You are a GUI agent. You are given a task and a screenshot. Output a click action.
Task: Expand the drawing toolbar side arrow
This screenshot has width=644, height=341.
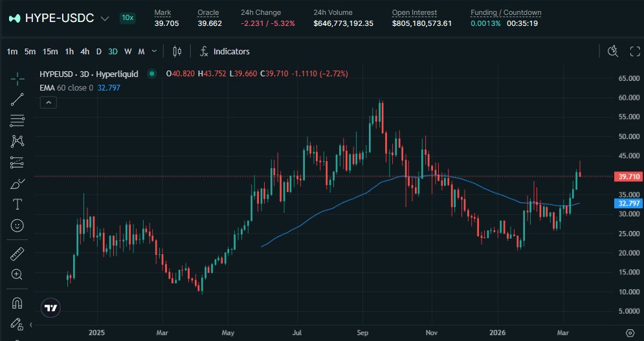(31, 325)
